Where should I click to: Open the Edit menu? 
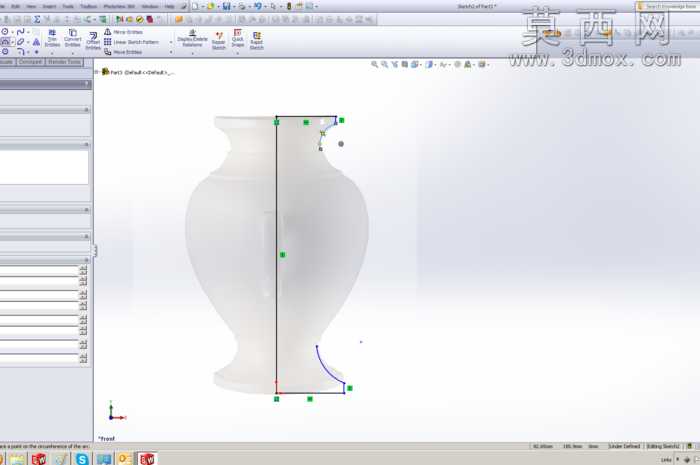[15, 6]
